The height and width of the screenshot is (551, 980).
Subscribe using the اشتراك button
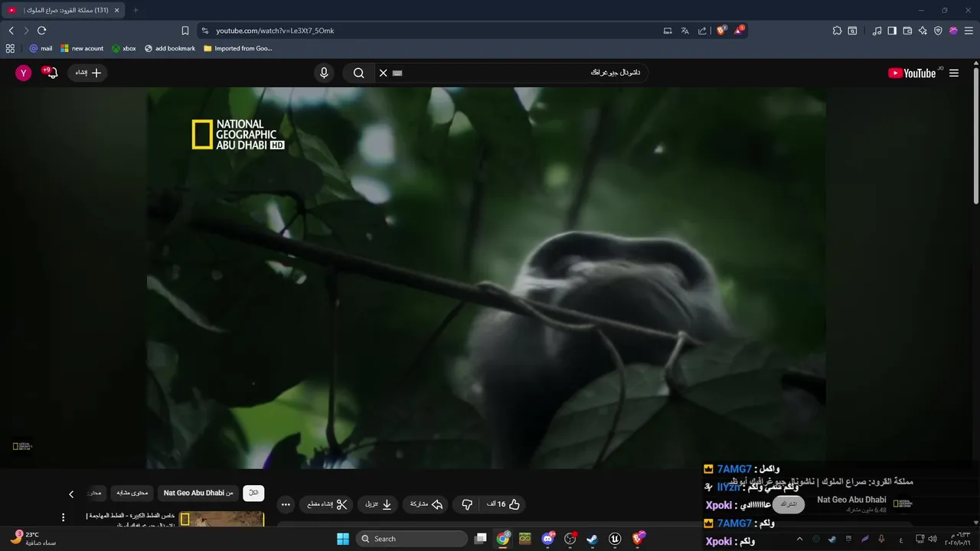click(x=788, y=504)
